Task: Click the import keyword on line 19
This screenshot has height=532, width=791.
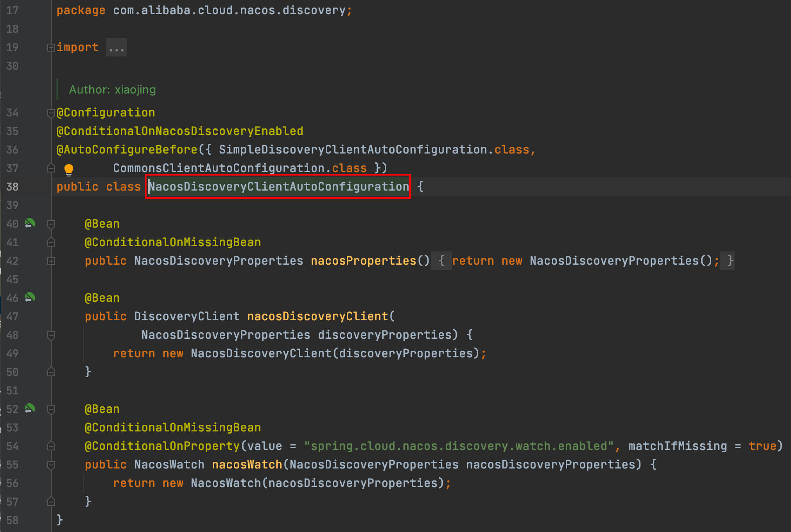Action: [x=78, y=47]
